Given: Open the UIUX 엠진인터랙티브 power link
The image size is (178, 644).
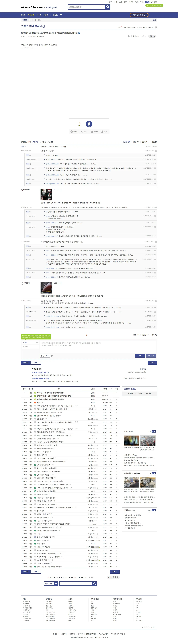Looking at the screenshot, I should [40, 372].
